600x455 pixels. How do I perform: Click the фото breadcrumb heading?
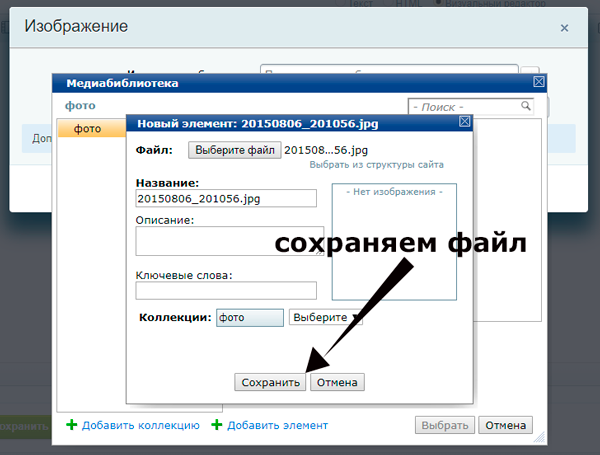(80, 105)
